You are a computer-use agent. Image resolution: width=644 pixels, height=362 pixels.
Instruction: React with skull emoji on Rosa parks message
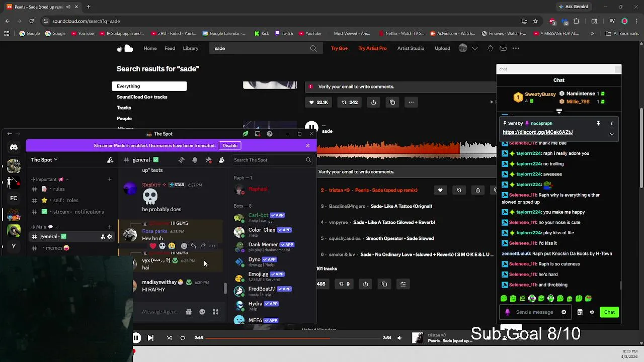(x=162, y=246)
